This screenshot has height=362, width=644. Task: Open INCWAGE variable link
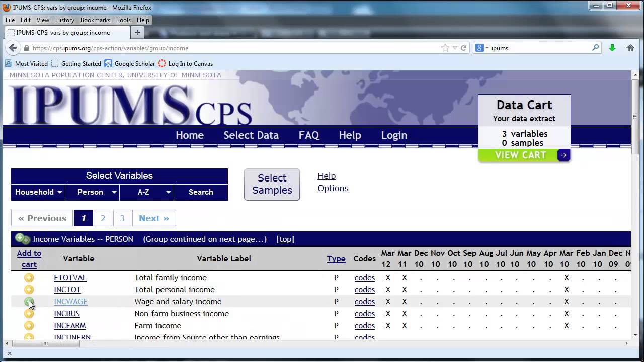pyautogui.click(x=70, y=302)
